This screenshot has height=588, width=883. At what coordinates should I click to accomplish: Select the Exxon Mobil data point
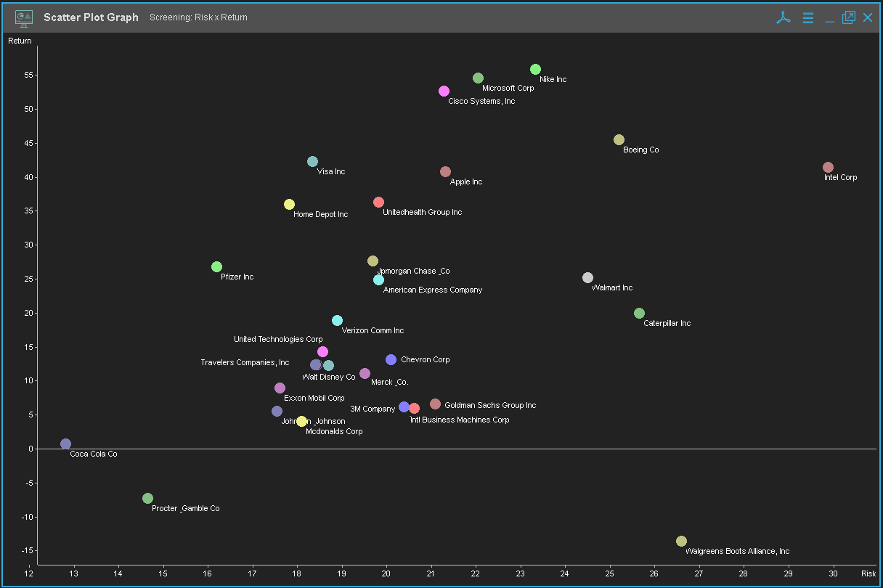tap(280, 388)
